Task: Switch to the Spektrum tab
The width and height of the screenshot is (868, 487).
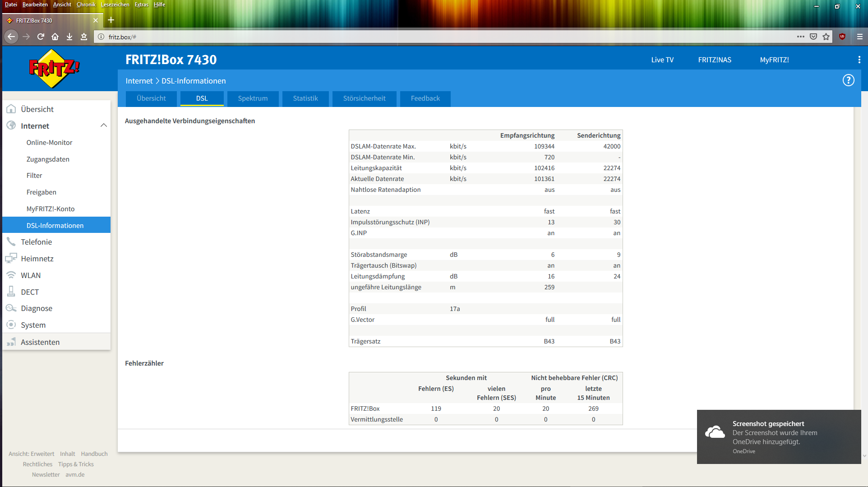Action: (253, 98)
